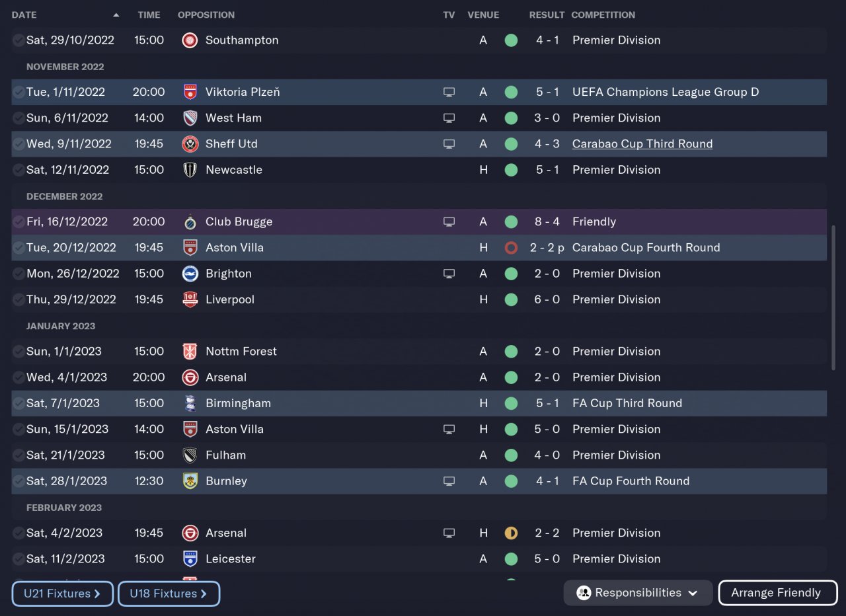Click the Arrange Friendly button
Image resolution: width=846 pixels, height=616 pixels.
pyautogui.click(x=777, y=593)
